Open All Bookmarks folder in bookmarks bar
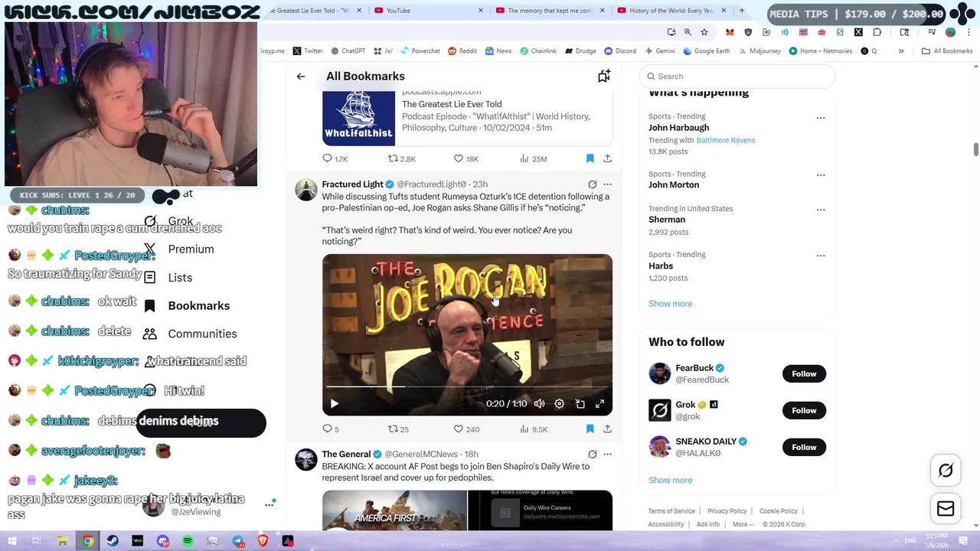 click(x=947, y=51)
